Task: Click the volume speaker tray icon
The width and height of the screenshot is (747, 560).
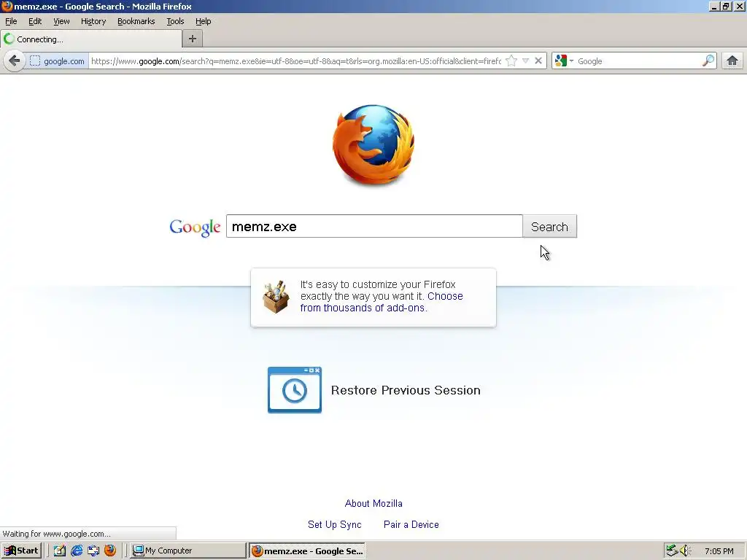Action: [685, 551]
